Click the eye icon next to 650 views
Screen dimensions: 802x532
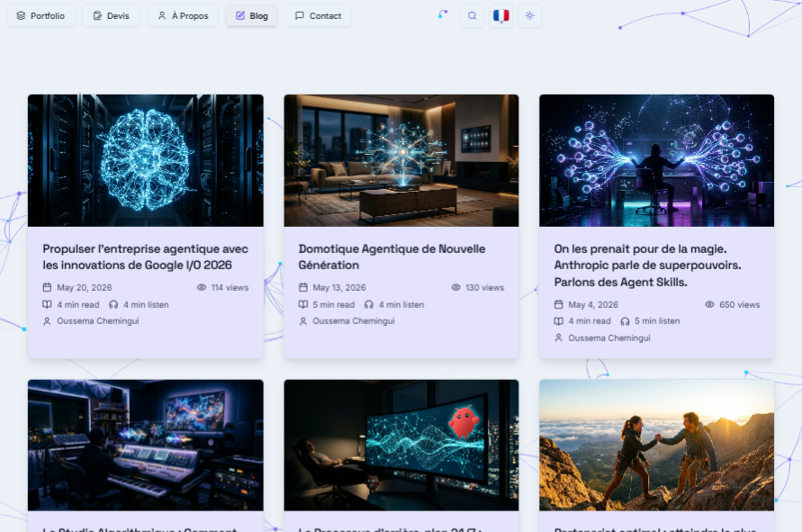pos(709,304)
